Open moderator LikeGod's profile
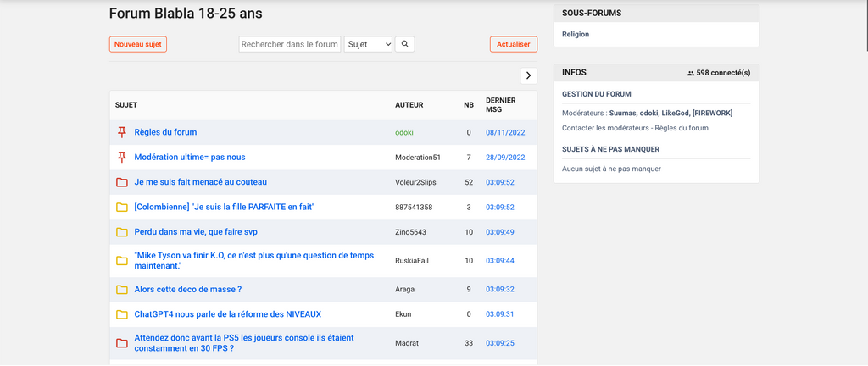Screen dimensions: 868x366 click(x=674, y=113)
